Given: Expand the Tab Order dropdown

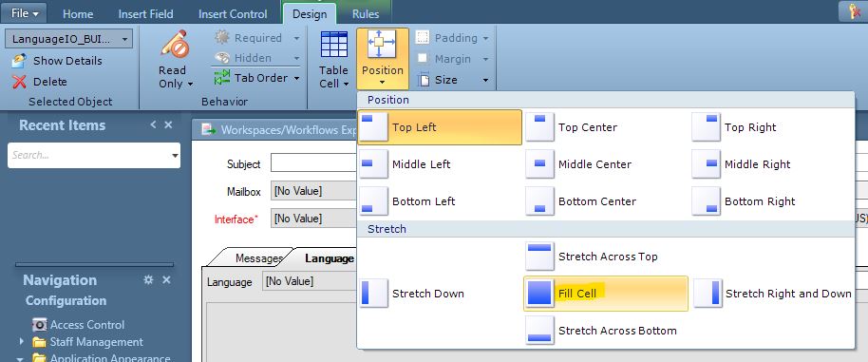Looking at the screenshot, I should click(256, 78).
